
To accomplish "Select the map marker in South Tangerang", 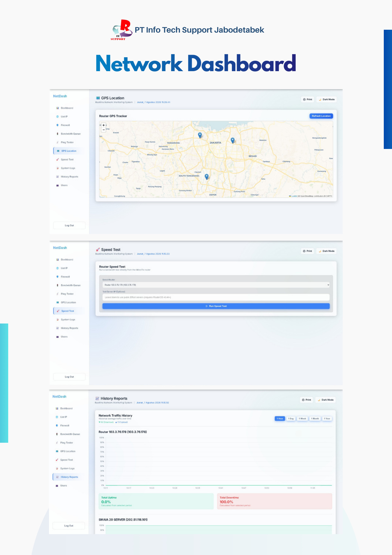I will pyautogui.click(x=207, y=177).
